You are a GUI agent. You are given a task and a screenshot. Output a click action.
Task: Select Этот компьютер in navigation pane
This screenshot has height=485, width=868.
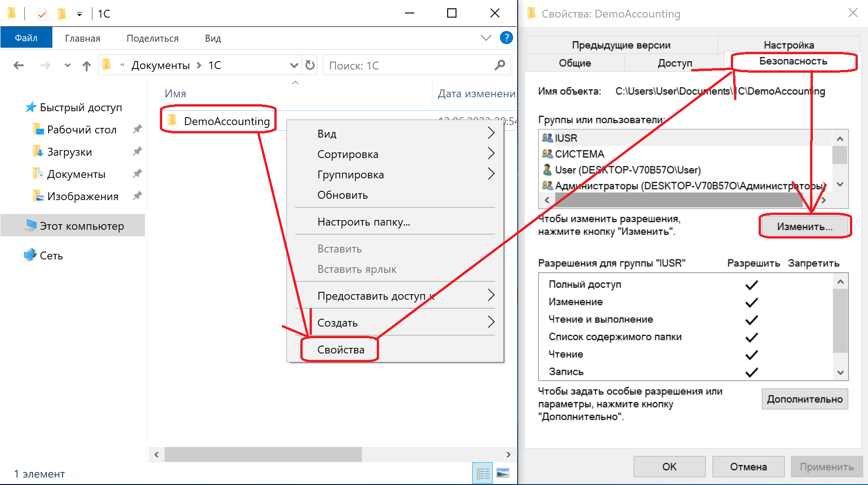pos(73,226)
